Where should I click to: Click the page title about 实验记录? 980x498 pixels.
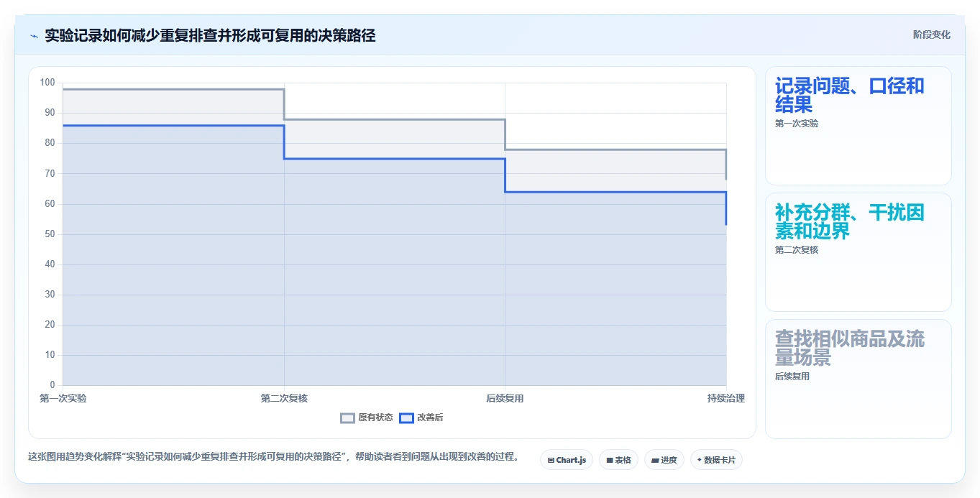(x=210, y=35)
